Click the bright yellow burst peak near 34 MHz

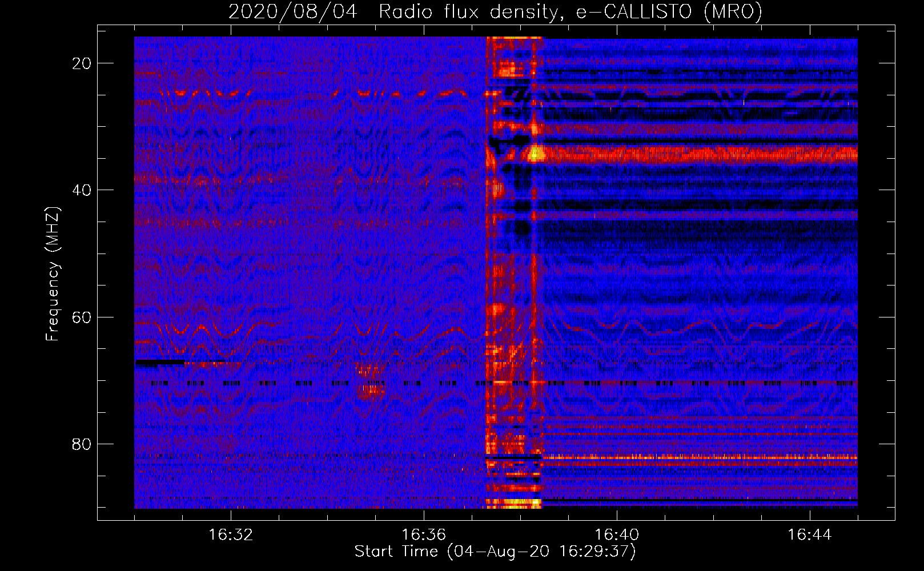(535, 153)
